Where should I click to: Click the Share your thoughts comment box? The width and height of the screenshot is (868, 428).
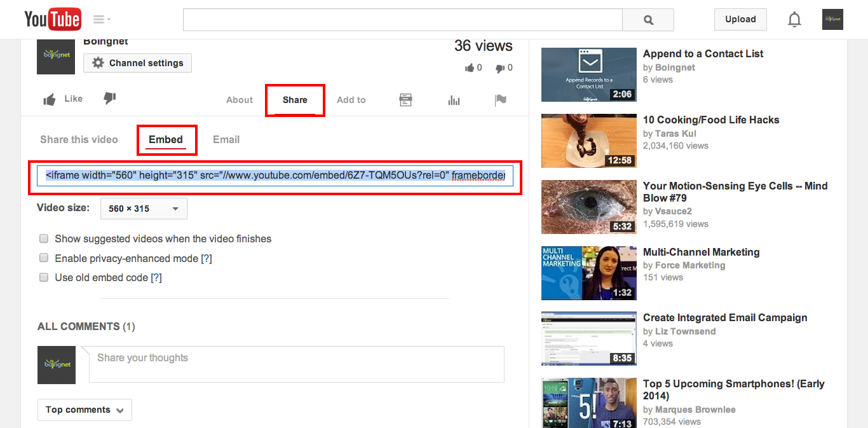click(297, 364)
